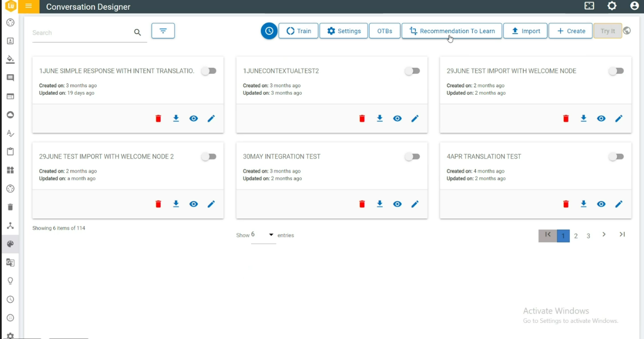Enable the 29JUNE TEST IMPORT WITH WELCOME NODE switch

[616, 71]
